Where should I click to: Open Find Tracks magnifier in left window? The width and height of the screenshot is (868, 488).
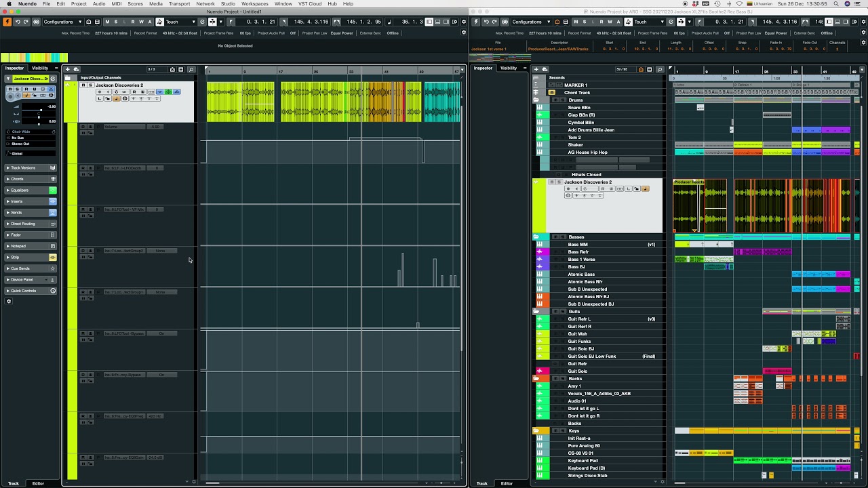[191, 69]
